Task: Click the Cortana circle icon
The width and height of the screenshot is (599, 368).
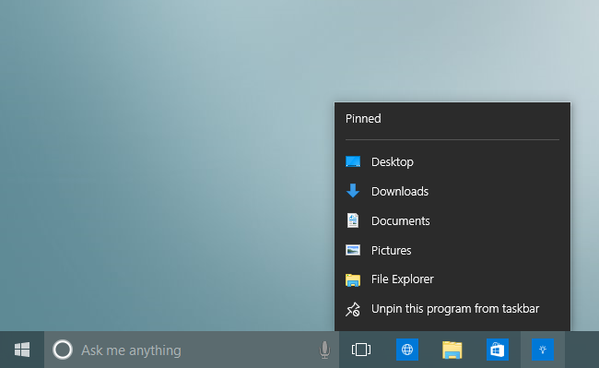Action: pos(62,350)
